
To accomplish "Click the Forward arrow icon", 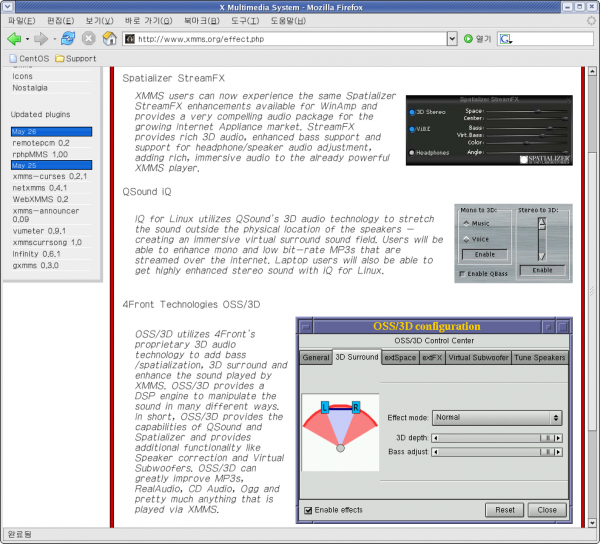I will click(41, 39).
